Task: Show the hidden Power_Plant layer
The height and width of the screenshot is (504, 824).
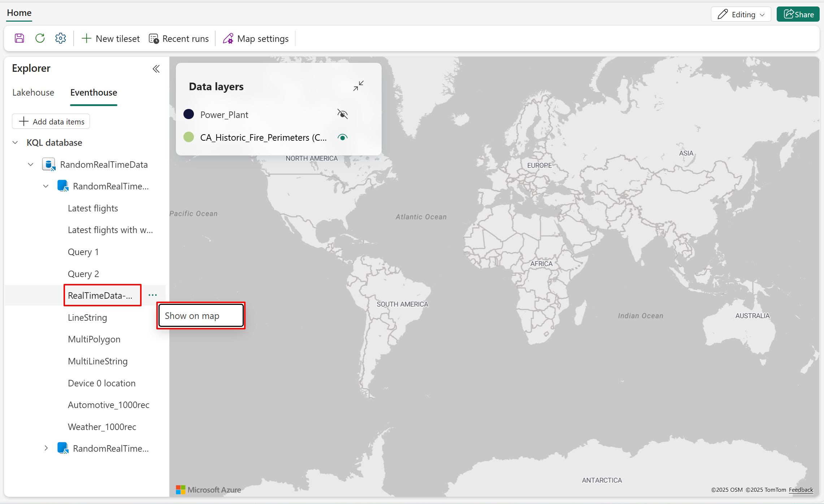Action: pyautogui.click(x=342, y=114)
